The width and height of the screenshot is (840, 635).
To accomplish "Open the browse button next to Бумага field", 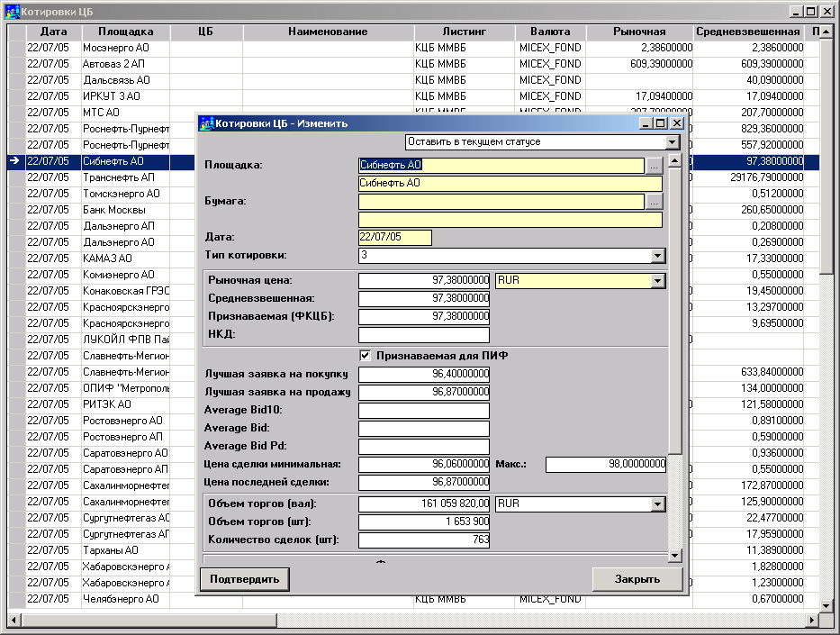I will pyautogui.click(x=654, y=202).
